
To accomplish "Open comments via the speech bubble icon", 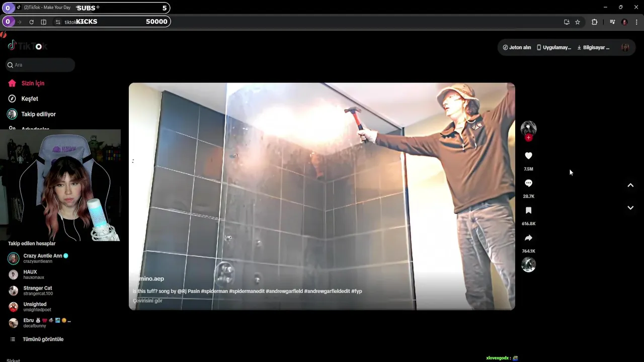I will pos(528,183).
